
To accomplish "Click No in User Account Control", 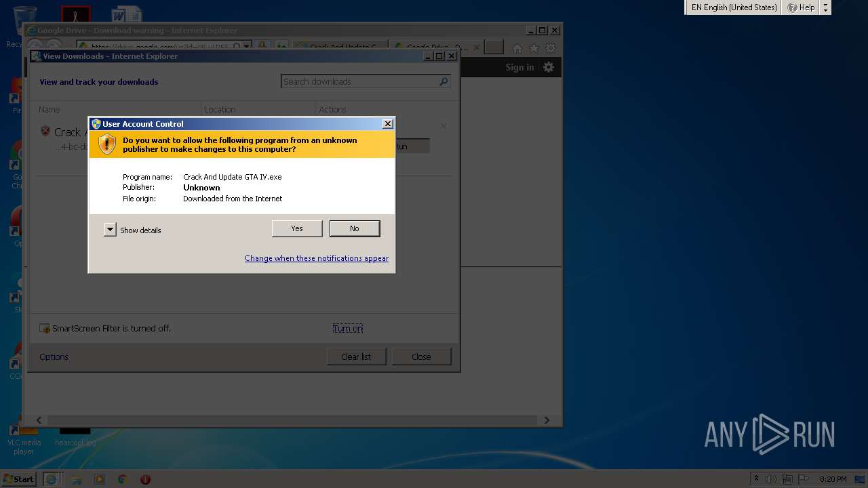I will (x=355, y=228).
